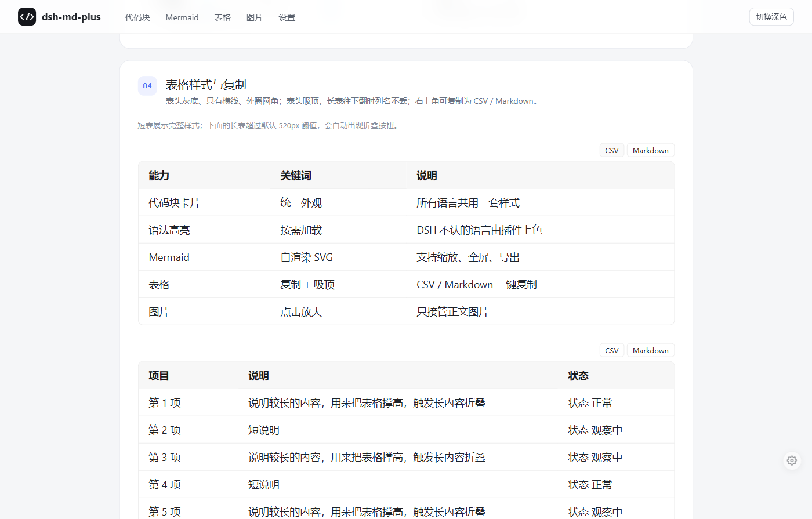Go to the 代码块 nav section
Image resolution: width=812 pixels, height=519 pixels.
point(137,17)
